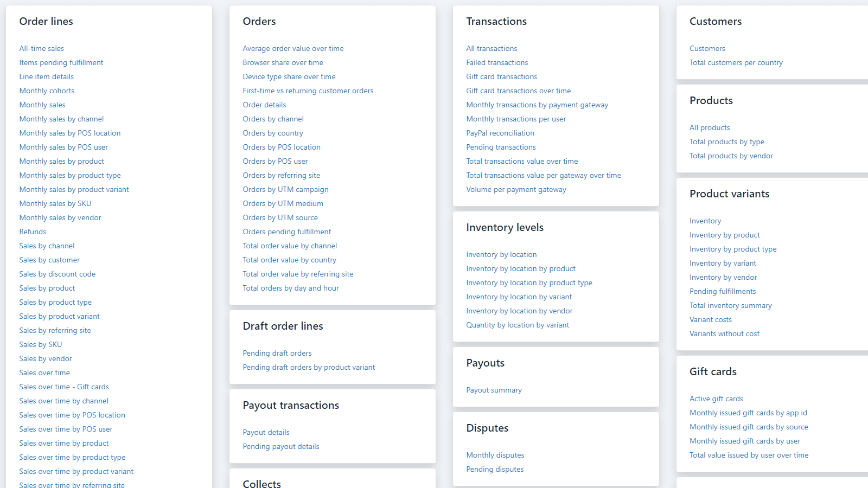The height and width of the screenshot is (488, 868).
Task: Check Average order value over time
Action: click(x=293, y=48)
